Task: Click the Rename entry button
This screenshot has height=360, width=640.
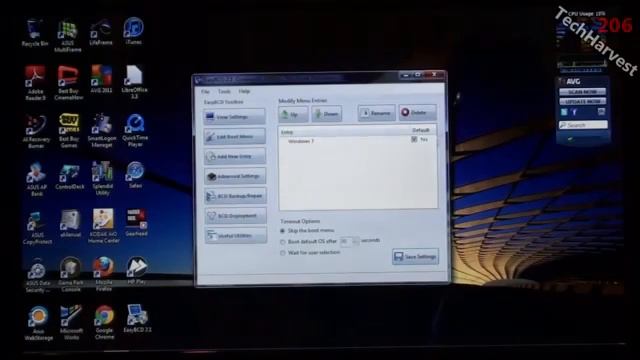Action: tap(376, 113)
